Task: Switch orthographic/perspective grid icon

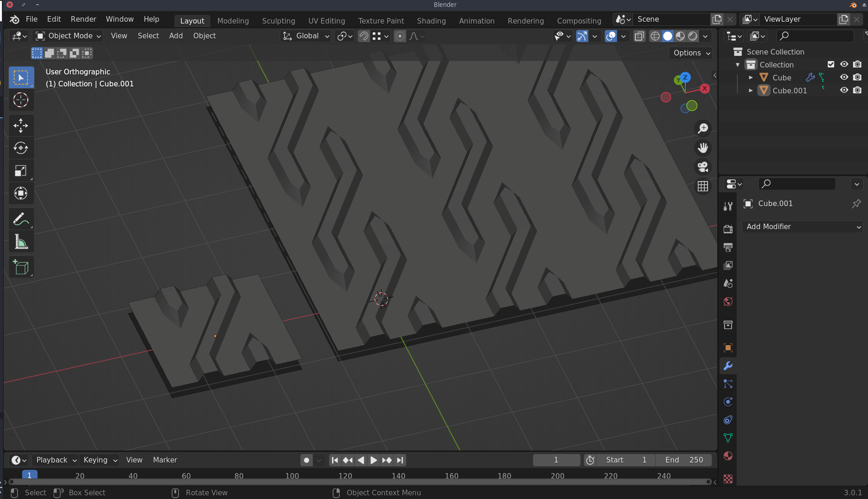Action: point(703,186)
